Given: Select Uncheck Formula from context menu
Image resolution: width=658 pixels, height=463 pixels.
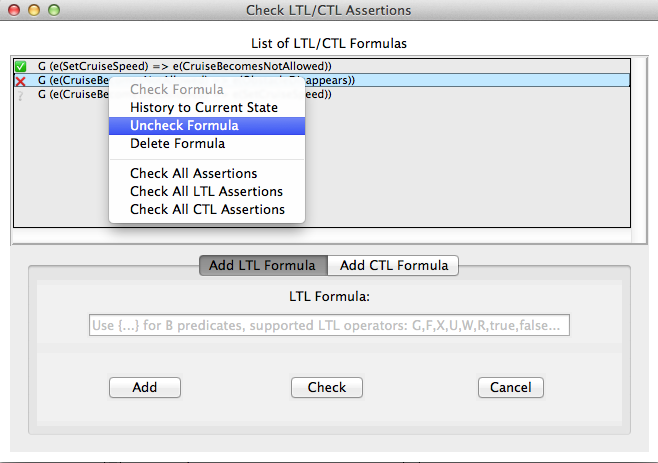Looking at the screenshot, I should [x=184, y=125].
